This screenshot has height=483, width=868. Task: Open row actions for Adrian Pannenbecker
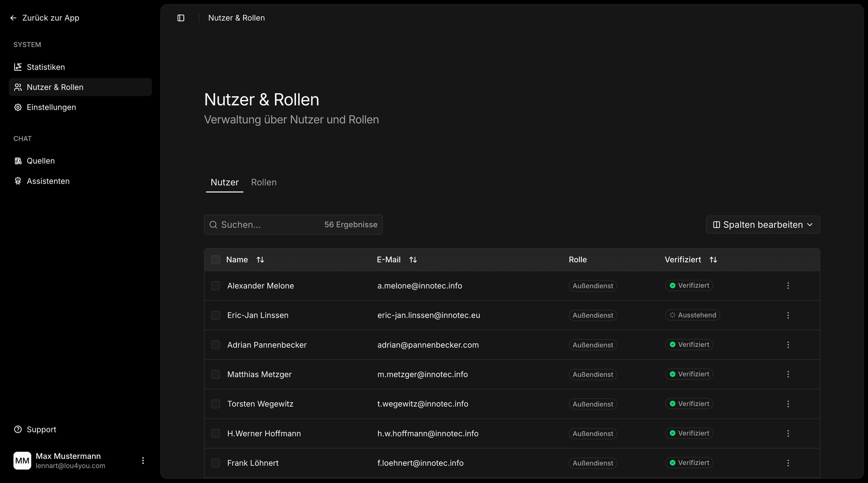tap(788, 345)
